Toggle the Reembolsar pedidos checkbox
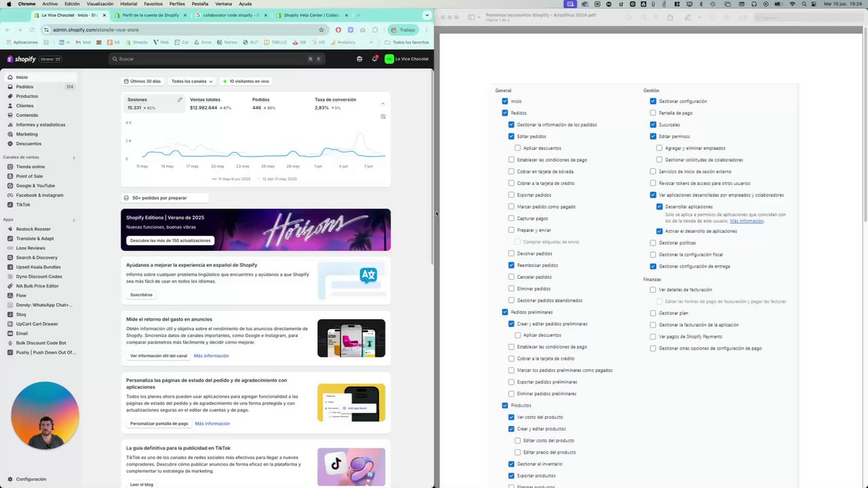The image size is (868, 488). click(x=511, y=266)
